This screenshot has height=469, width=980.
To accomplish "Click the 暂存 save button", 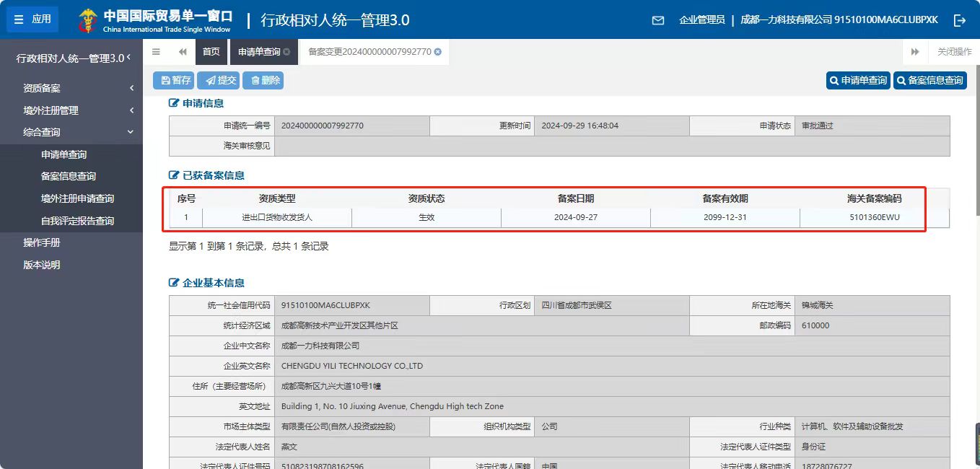I will tap(173, 80).
